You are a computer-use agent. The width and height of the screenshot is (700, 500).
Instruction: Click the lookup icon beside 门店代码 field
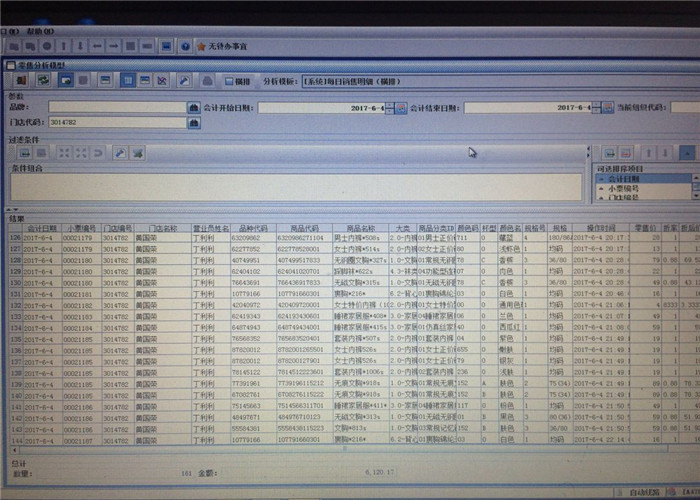(x=194, y=122)
